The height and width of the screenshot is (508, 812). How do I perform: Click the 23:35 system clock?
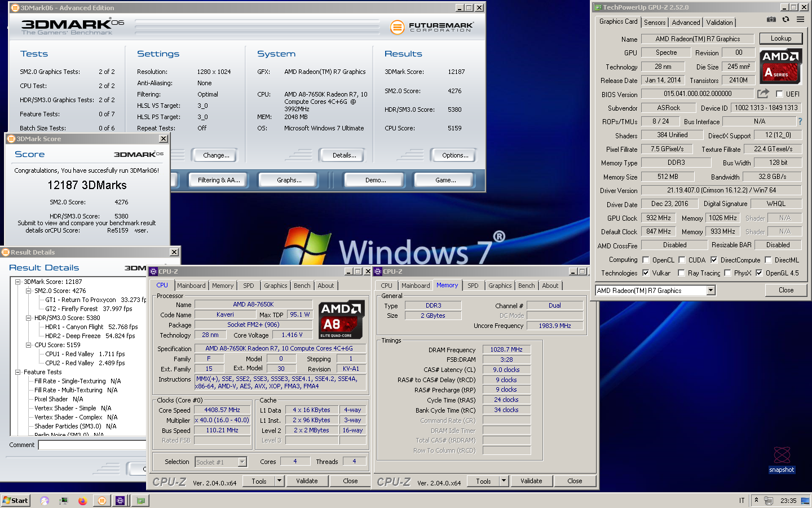(788, 501)
